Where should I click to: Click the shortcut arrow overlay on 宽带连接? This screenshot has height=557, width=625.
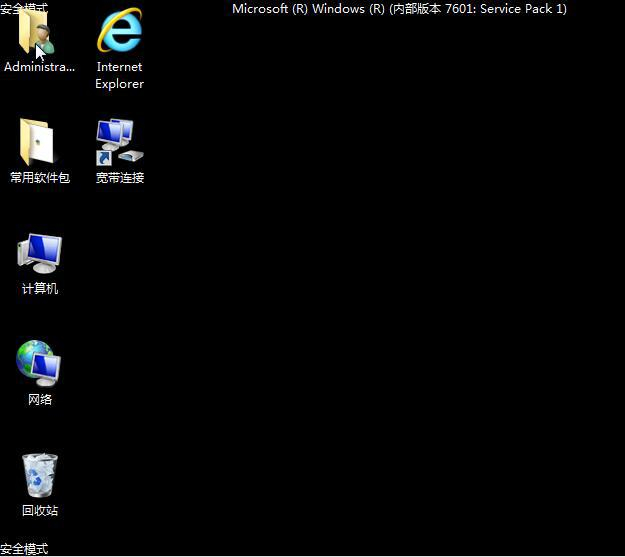click(103, 158)
